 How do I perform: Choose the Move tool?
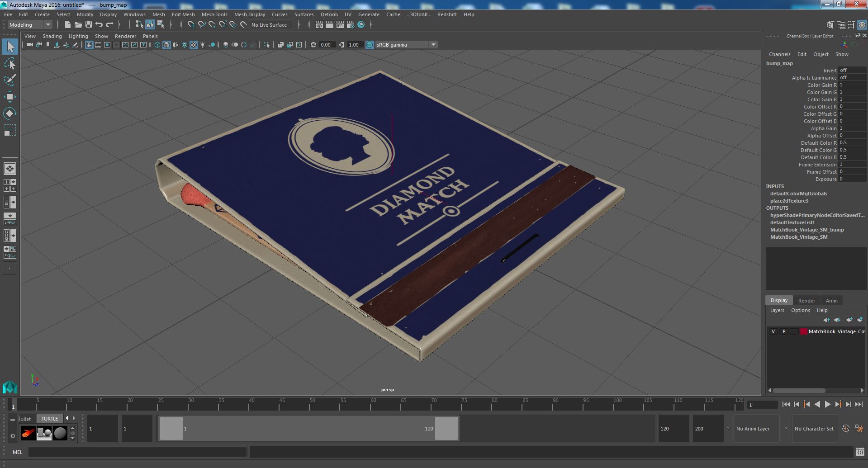[x=10, y=97]
